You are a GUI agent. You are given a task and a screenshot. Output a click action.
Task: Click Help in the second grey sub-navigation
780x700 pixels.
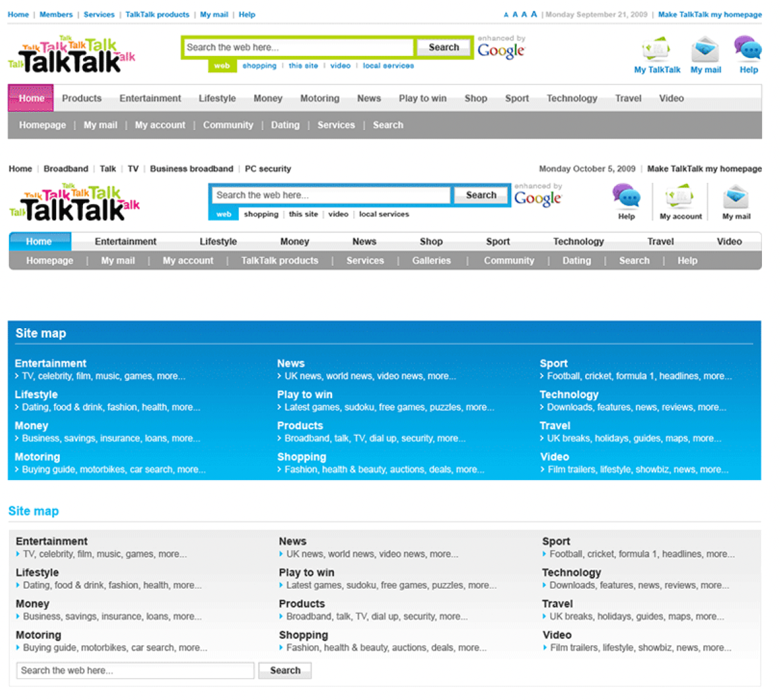pyautogui.click(x=687, y=261)
